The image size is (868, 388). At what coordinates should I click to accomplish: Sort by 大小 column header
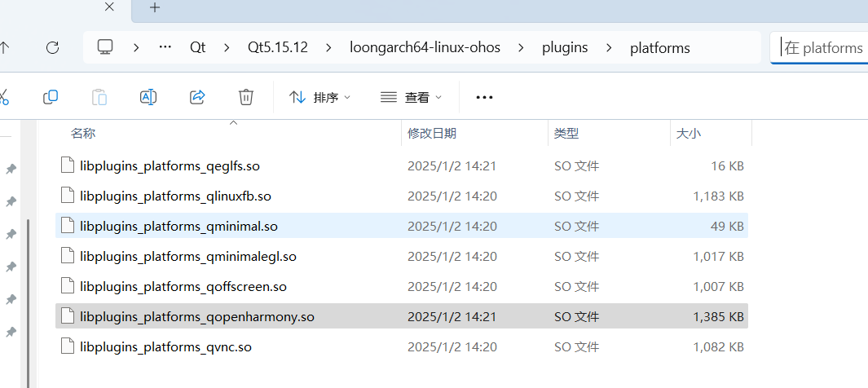687,133
